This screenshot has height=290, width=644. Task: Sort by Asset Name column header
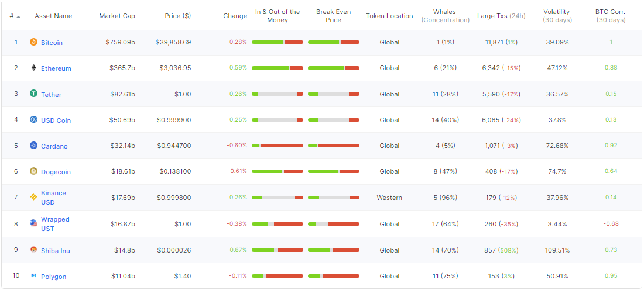53,16
